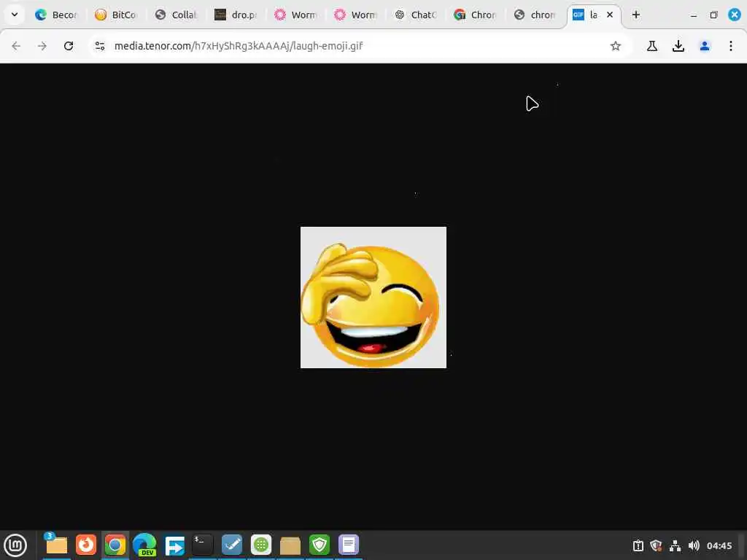
Task: Open the Chrome profile menu
Action: 705,46
